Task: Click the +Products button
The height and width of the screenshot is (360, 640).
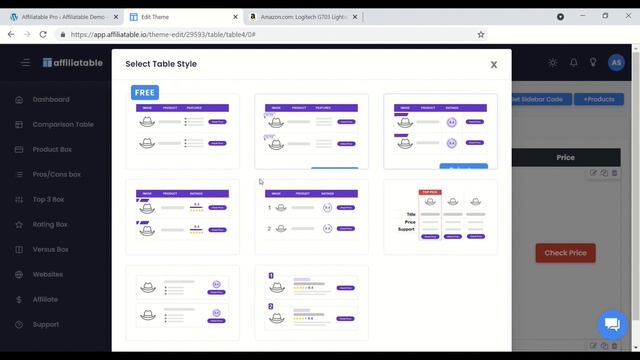Action: click(599, 99)
